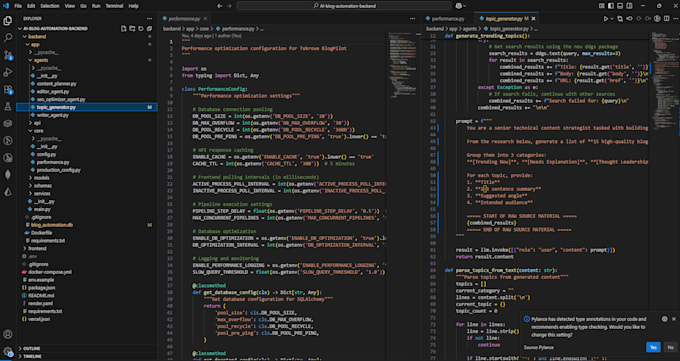
Task: Decline the Pylance prompt with No
Action: pyautogui.click(x=670, y=347)
